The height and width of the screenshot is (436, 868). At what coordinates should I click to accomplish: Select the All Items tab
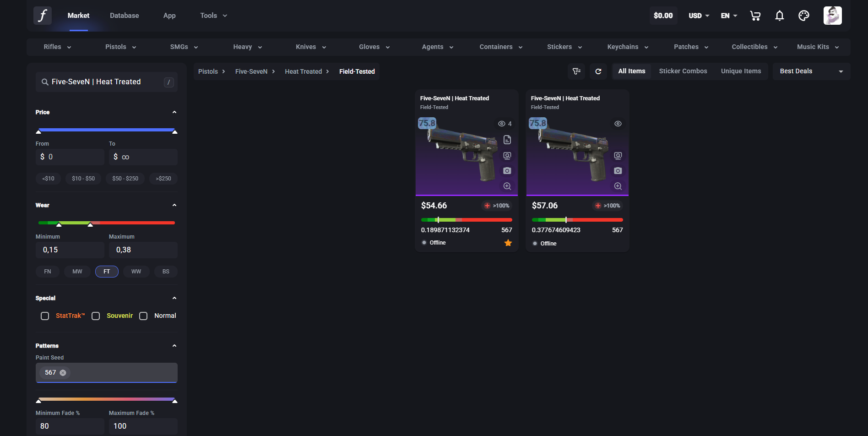[x=632, y=71]
